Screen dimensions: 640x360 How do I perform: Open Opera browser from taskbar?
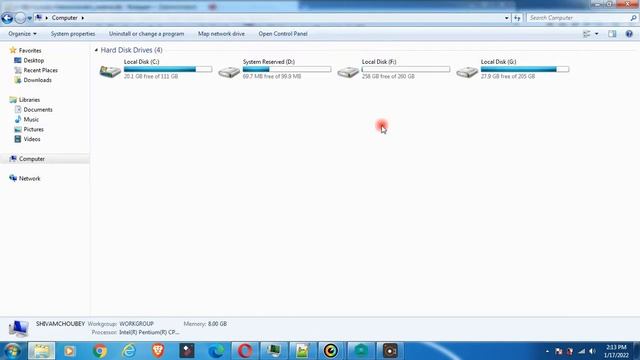[245, 351]
